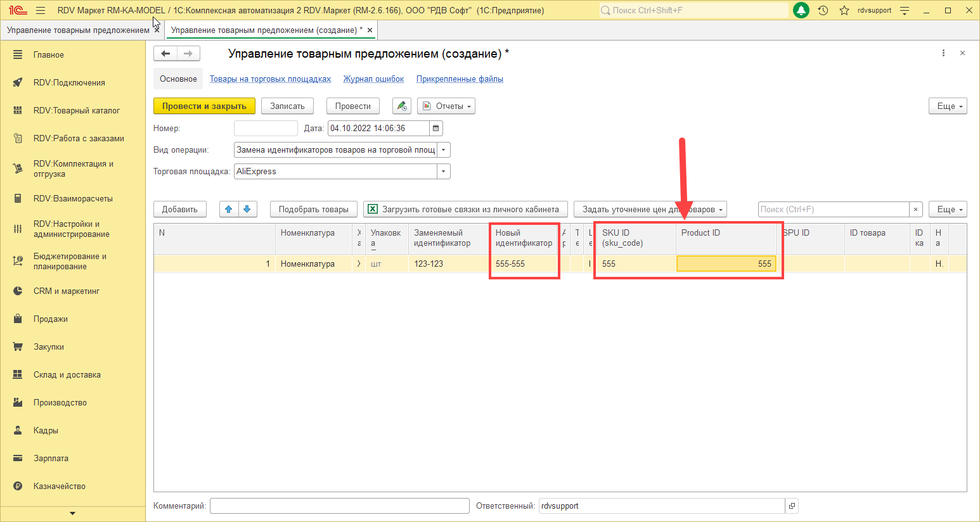Click the pencil document edit icon
The image size is (980, 522).
pos(401,106)
